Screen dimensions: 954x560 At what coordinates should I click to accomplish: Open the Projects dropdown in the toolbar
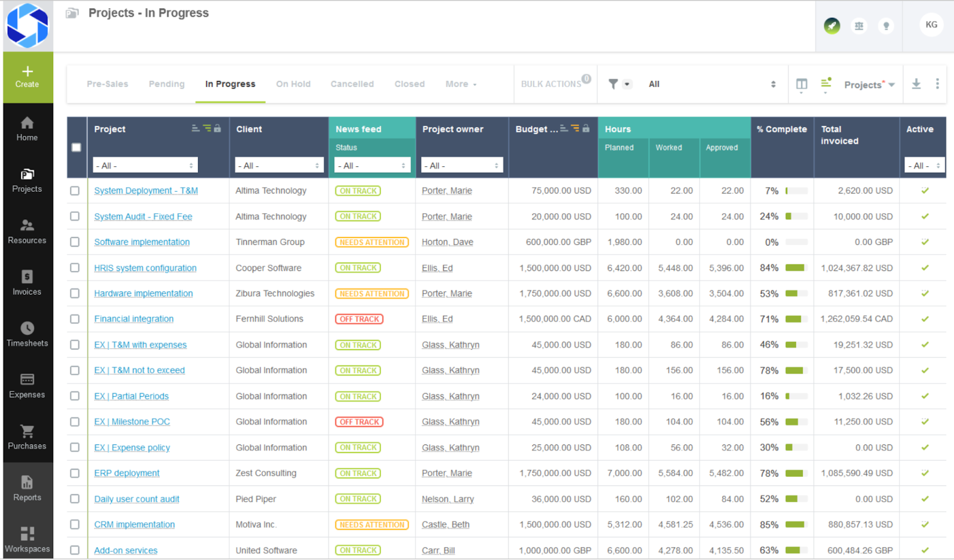[x=868, y=84]
